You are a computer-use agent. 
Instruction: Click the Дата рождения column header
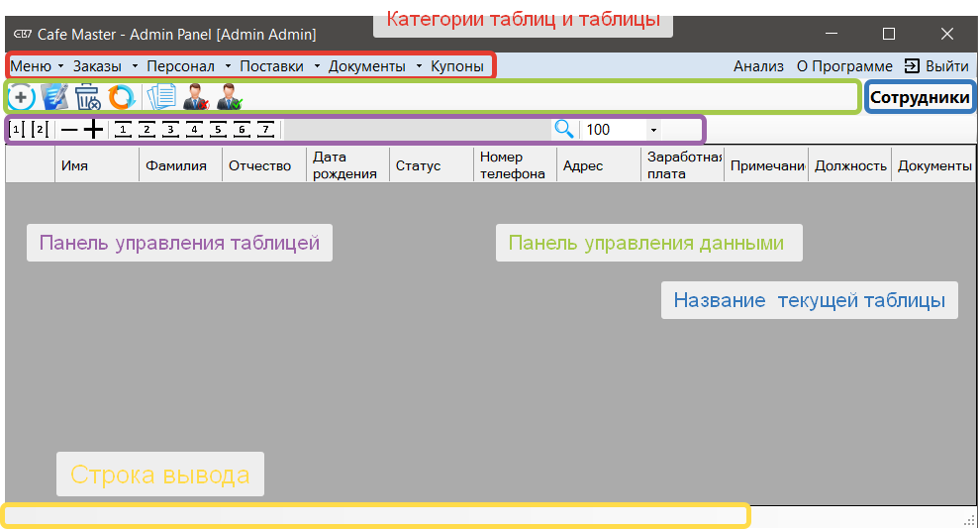tap(348, 165)
